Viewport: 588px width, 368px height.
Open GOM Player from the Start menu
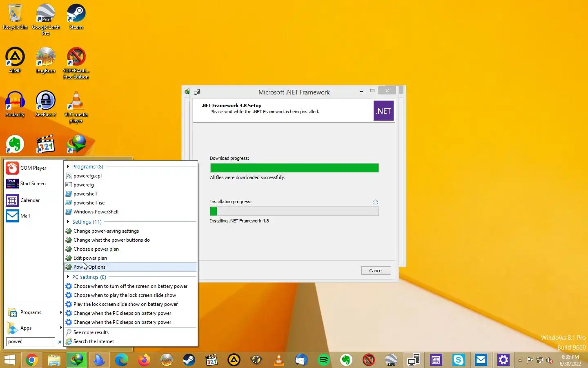pos(33,168)
